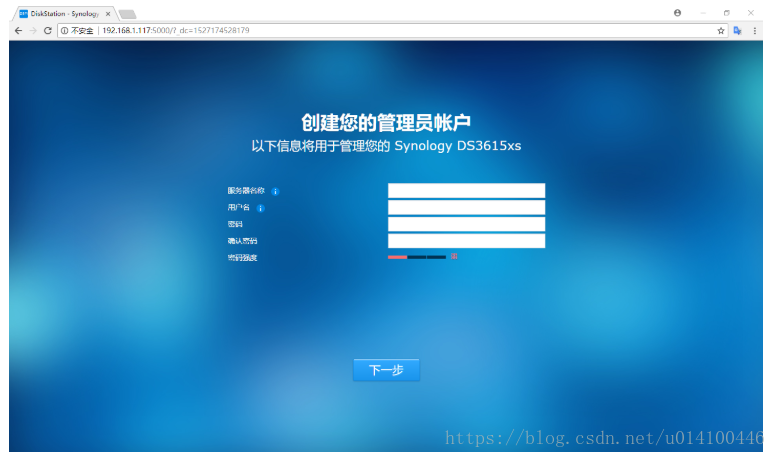Click the 密码强度 label
Image resolution: width=776 pixels, height=458 pixels.
tap(242, 257)
